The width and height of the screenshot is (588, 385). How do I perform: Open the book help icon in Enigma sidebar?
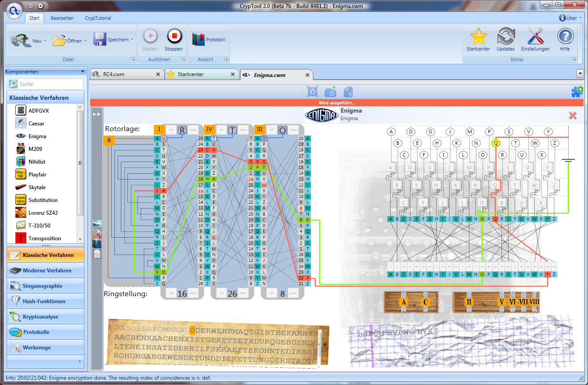pyautogui.click(x=97, y=243)
